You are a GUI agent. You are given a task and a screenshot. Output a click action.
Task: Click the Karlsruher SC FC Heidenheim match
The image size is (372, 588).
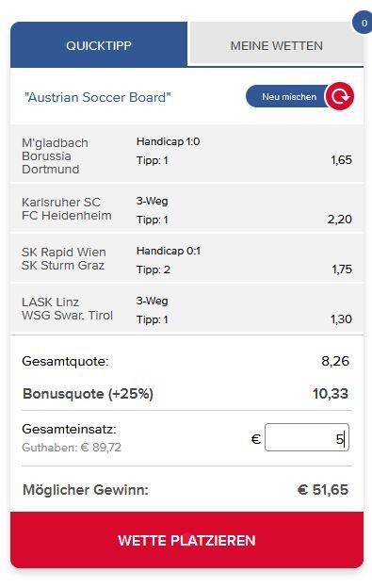186,208
